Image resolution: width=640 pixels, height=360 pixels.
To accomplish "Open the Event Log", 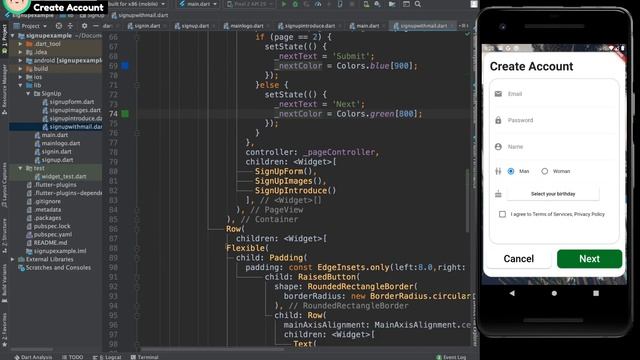I will pos(451,357).
